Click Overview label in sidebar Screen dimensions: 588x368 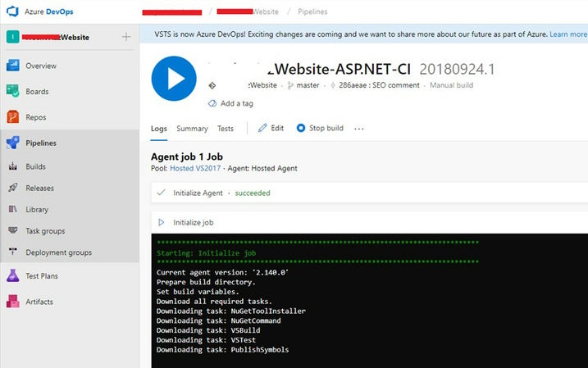pos(41,66)
